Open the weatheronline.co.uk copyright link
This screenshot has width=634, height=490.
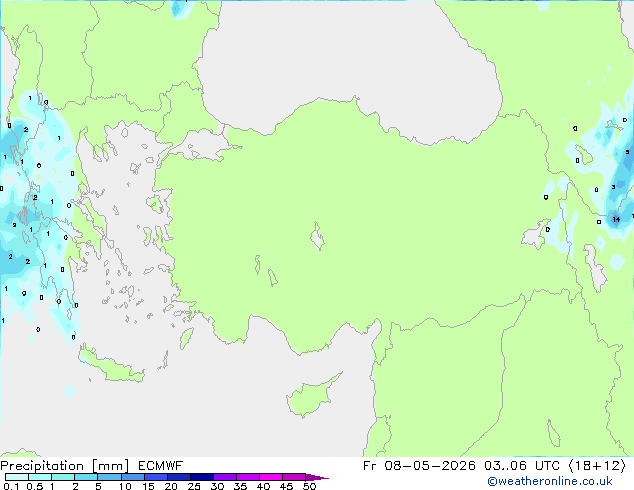pos(550,481)
